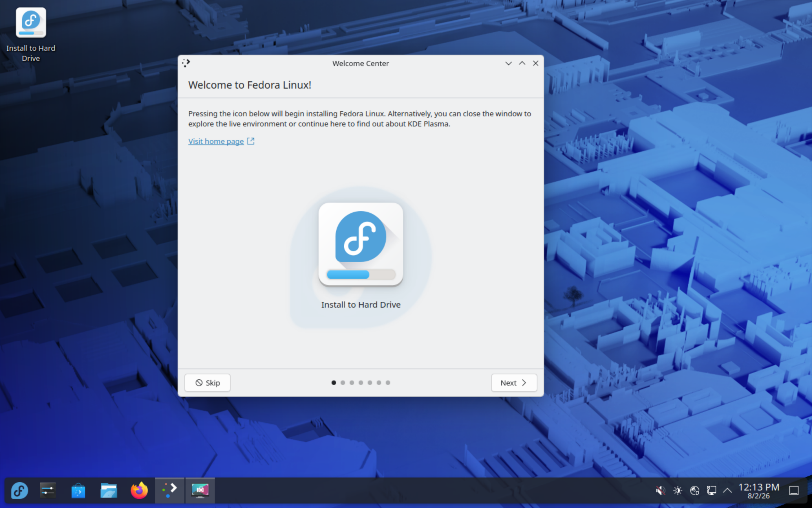This screenshot has height=508, width=812.
Task: Launch Firefox from the taskbar
Action: click(x=139, y=491)
